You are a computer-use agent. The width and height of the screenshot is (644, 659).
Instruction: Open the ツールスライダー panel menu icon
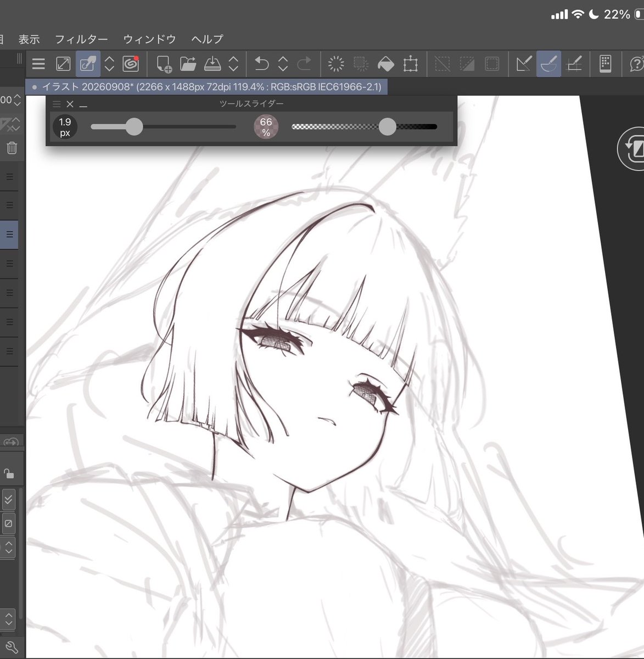coord(57,104)
